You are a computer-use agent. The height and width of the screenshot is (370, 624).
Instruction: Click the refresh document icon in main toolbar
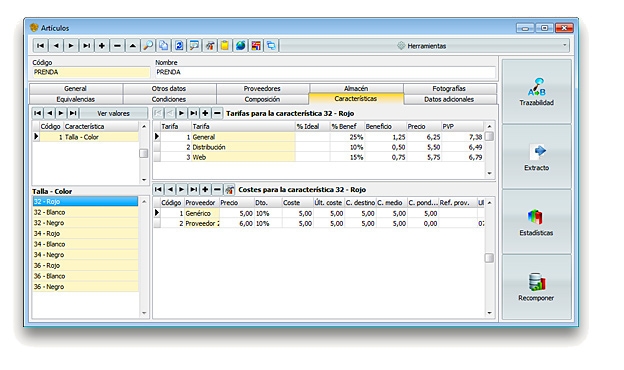179,46
